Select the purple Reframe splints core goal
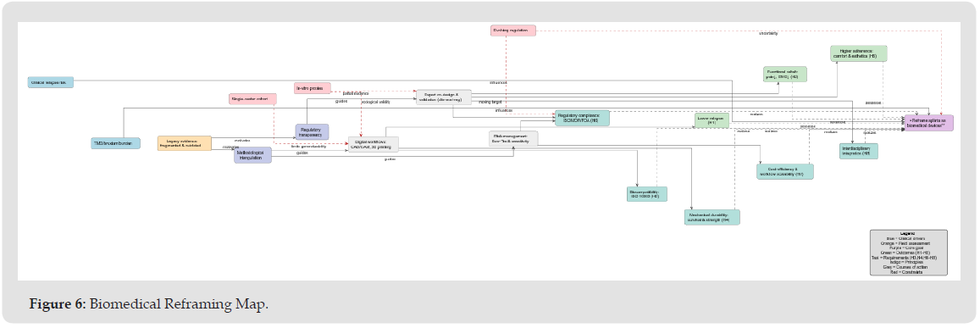 coord(928,123)
